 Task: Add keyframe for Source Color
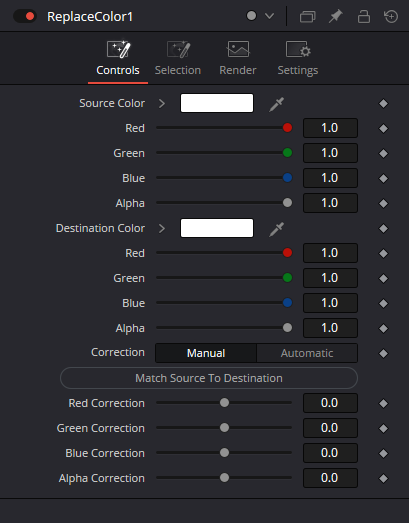tap(383, 103)
